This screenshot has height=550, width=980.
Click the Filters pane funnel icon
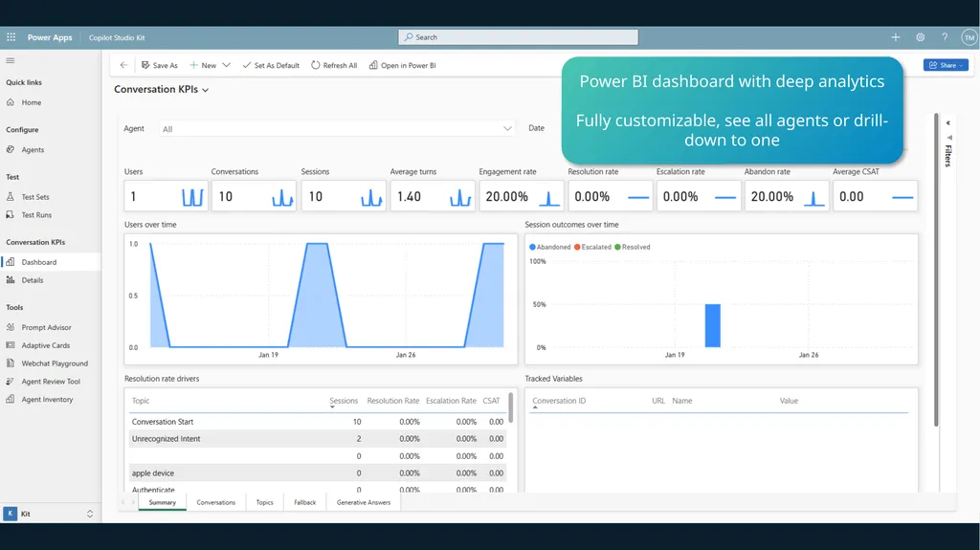pyautogui.click(x=948, y=138)
